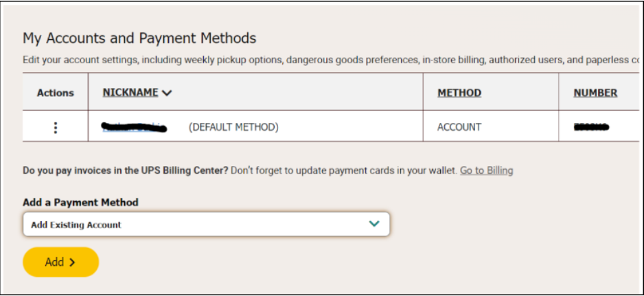Viewport: 644px width, 296px height.
Task: Open the Add Existing Account dropdown
Action: [x=206, y=224]
